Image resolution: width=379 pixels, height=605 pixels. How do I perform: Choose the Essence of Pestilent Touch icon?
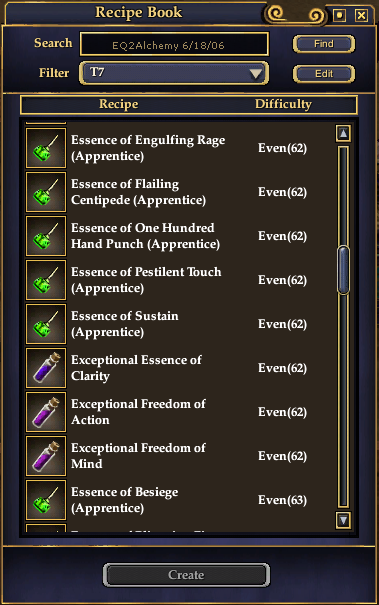click(x=46, y=280)
